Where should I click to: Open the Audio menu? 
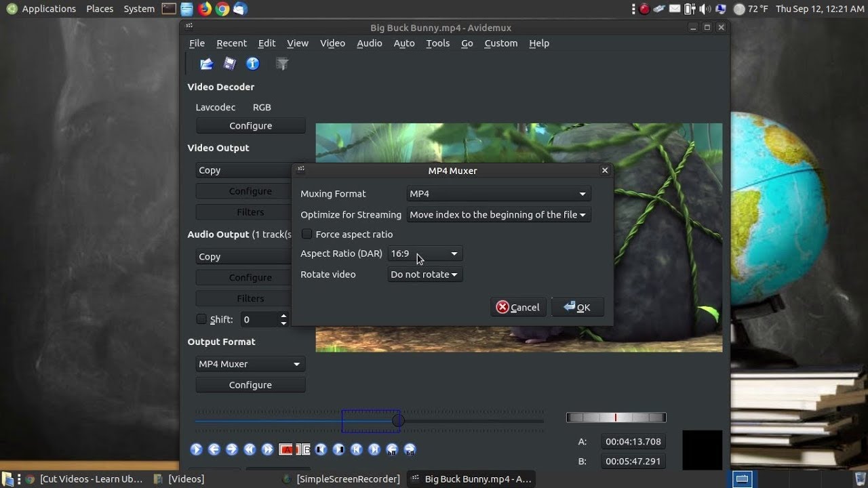pos(370,43)
